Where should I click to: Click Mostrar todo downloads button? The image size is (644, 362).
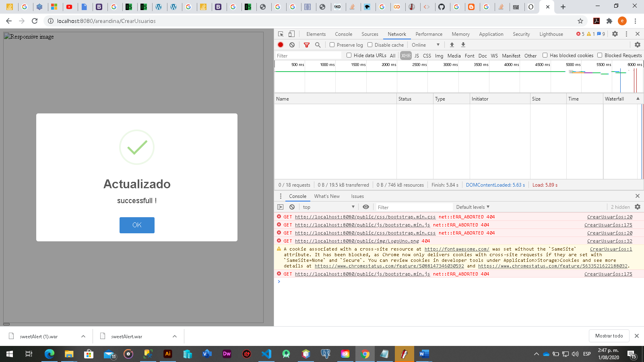(609, 336)
